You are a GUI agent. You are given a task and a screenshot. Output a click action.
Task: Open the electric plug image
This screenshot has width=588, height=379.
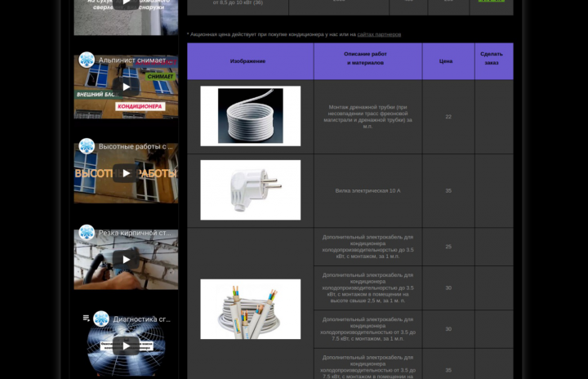[251, 189]
